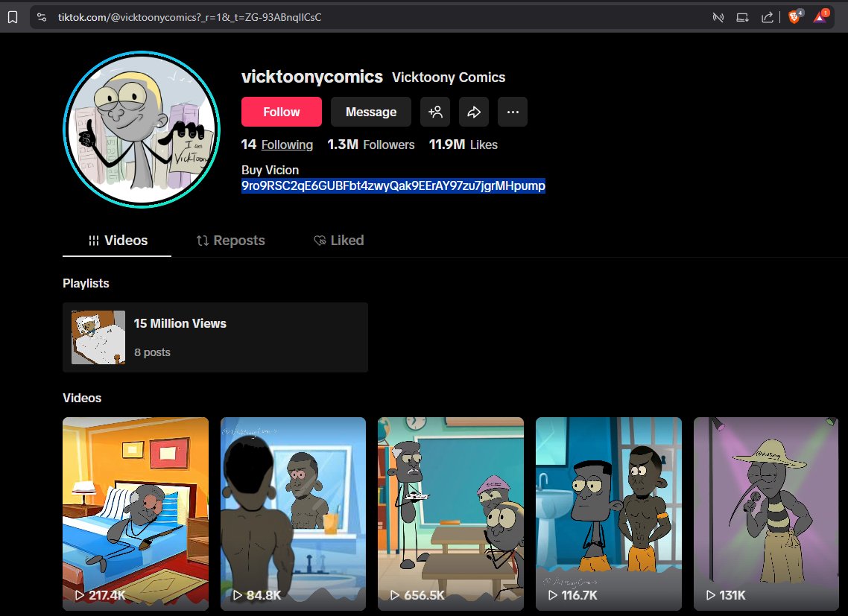Open the bedroom video with 217.4K views

pos(136,514)
